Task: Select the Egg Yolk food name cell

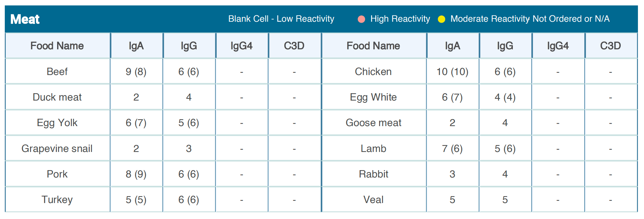Action: pos(57,123)
